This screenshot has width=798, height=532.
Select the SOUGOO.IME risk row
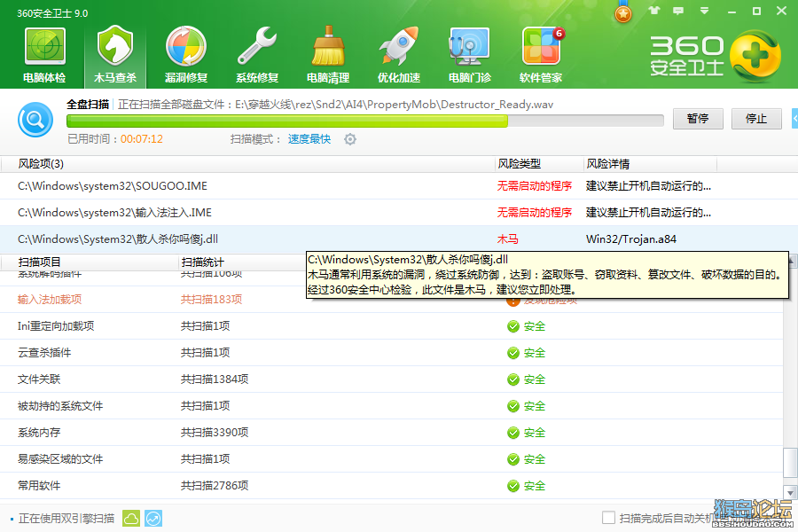(399, 186)
